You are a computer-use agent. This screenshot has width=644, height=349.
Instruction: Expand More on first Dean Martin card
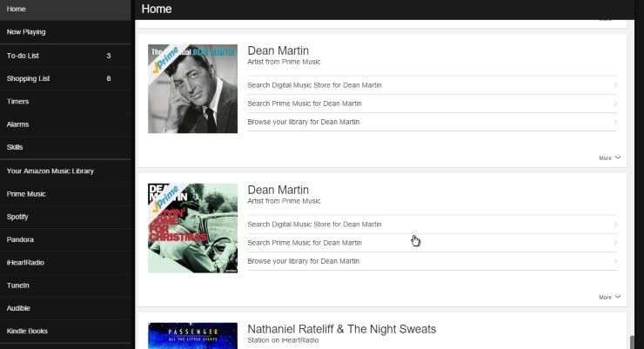609,158
